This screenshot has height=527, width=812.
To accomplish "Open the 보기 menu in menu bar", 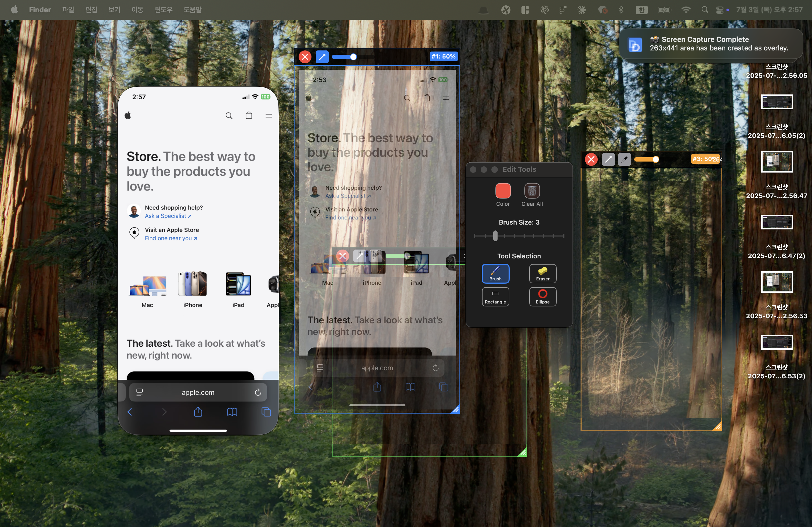I will pyautogui.click(x=114, y=10).
